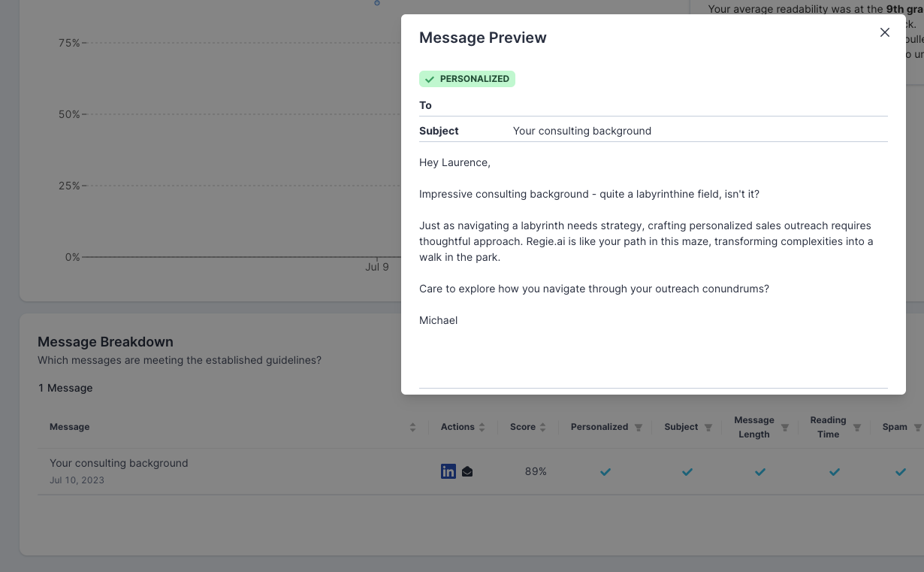Click the 50% chart axis label
This screenshot has height=572, width=924.
(69, 114)
